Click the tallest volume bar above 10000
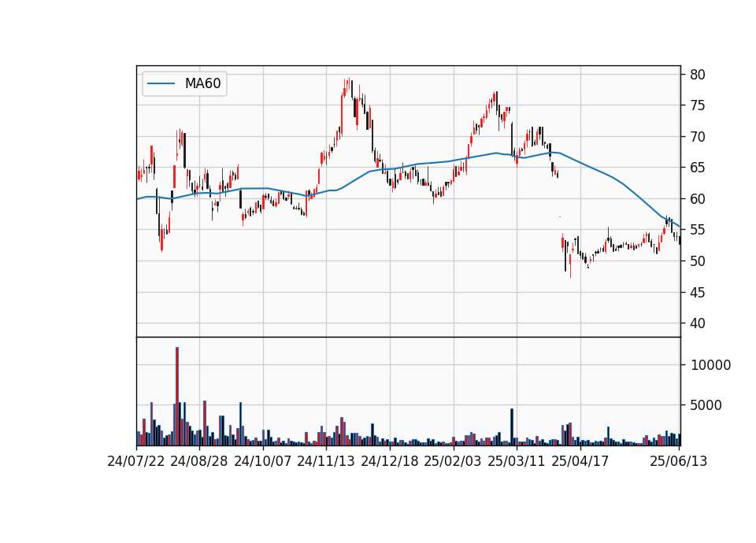 177,396
